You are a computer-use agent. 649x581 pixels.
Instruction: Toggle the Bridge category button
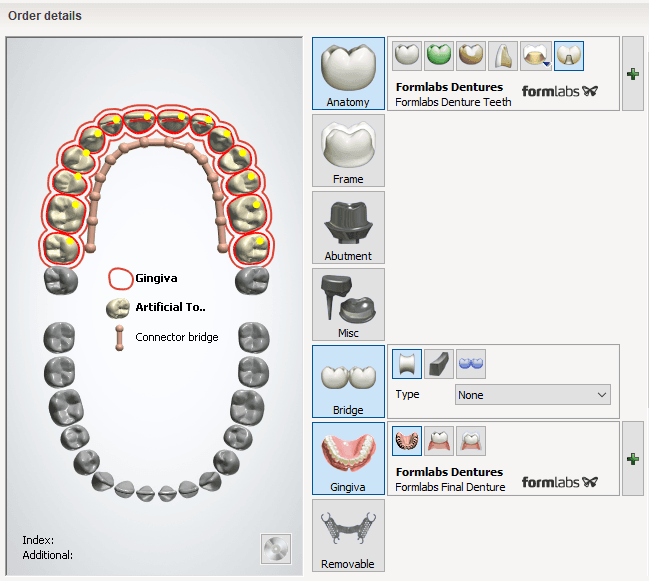click(x=348, y=381)
